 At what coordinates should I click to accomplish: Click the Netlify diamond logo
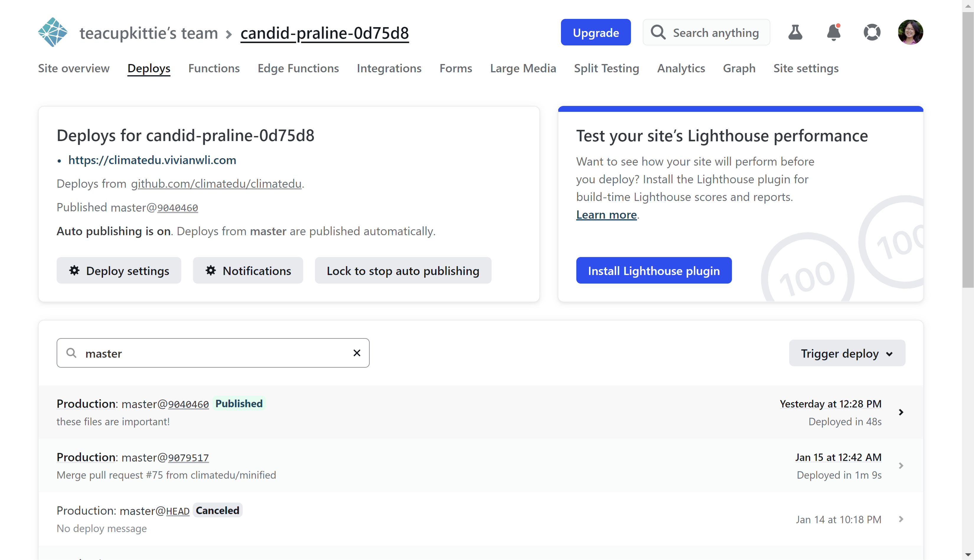point(53,32)
